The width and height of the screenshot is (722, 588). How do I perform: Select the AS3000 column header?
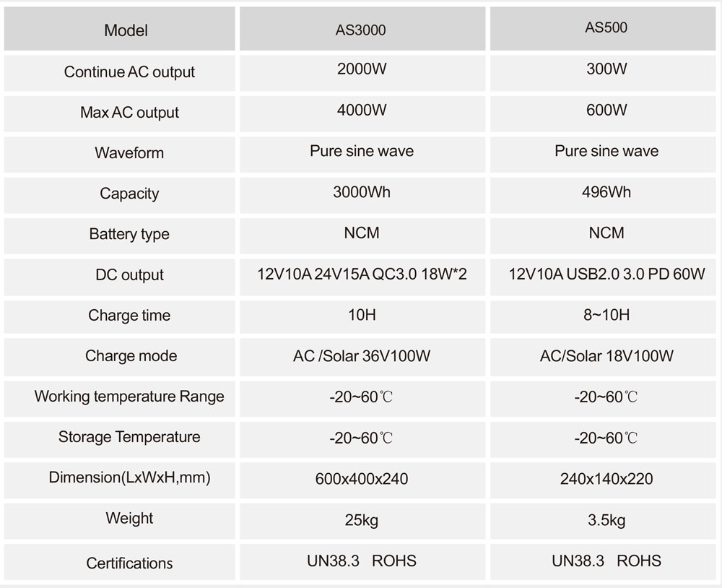[362, 30]
